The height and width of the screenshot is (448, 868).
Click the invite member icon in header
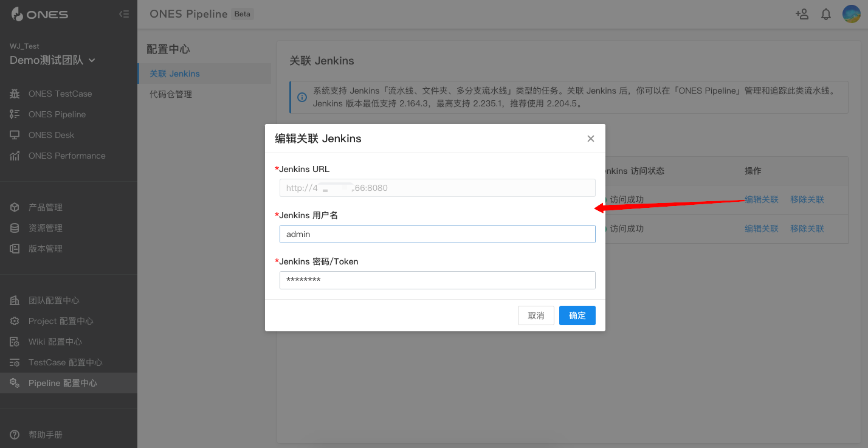(x=802, y=14)
